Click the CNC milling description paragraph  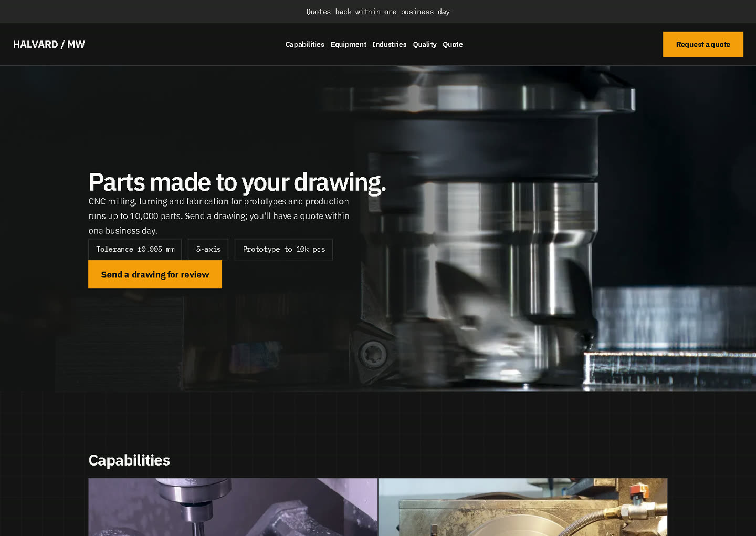219,216
